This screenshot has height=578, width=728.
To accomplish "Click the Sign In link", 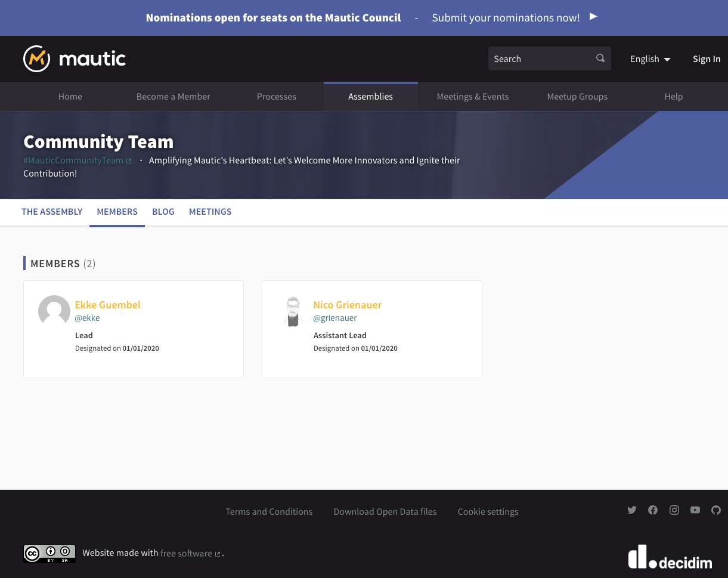I will tap(706, 59).
